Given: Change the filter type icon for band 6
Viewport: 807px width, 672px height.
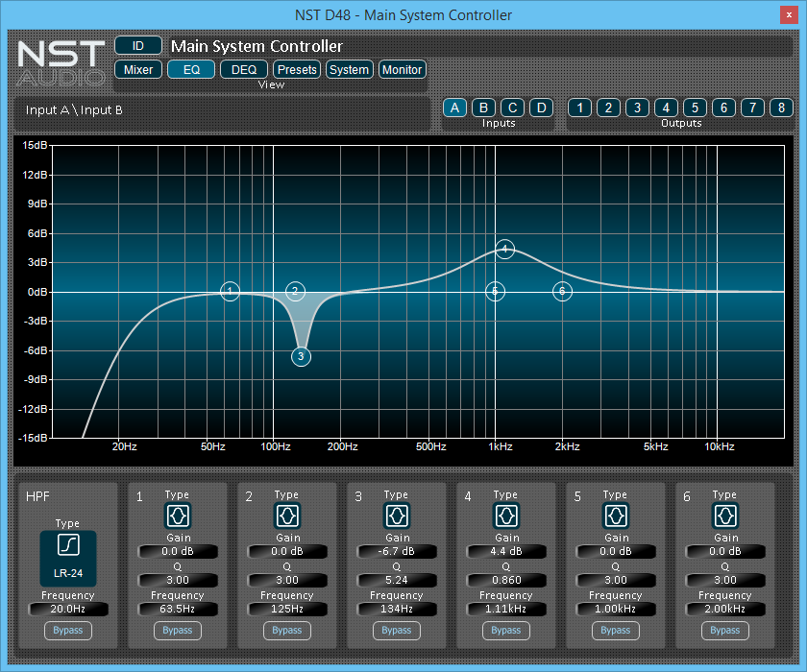Looking at the screenshot, I should (x=725, y=516).
